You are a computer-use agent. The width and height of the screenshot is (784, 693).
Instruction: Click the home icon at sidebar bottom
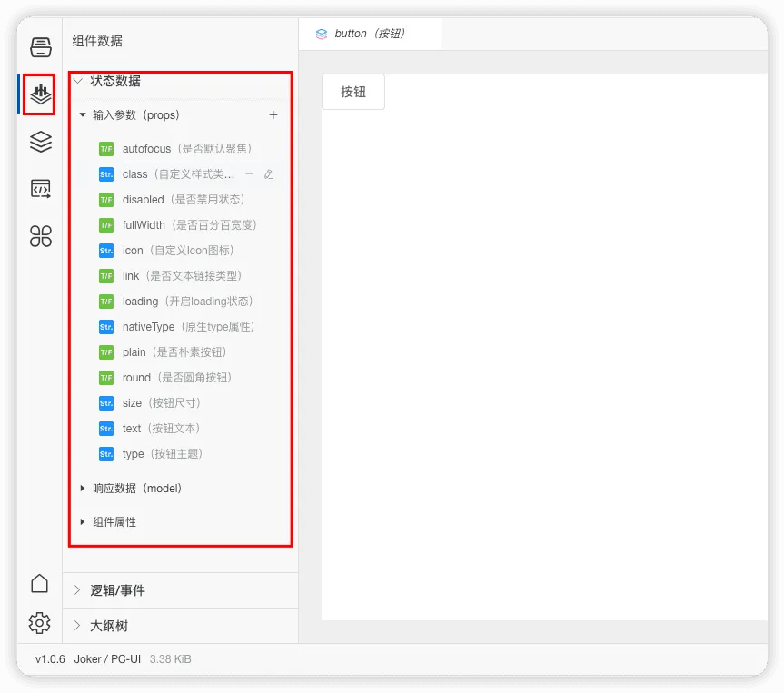pos(38,584)
